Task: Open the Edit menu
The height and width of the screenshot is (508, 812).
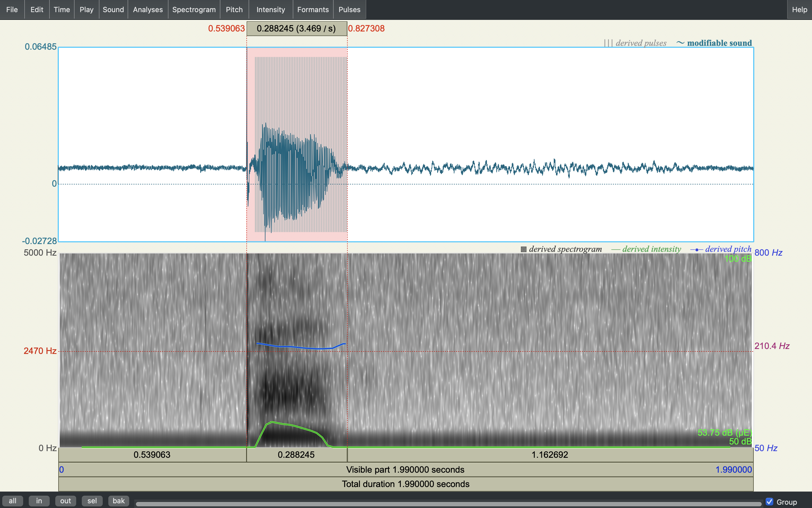Action: (37, 9)
